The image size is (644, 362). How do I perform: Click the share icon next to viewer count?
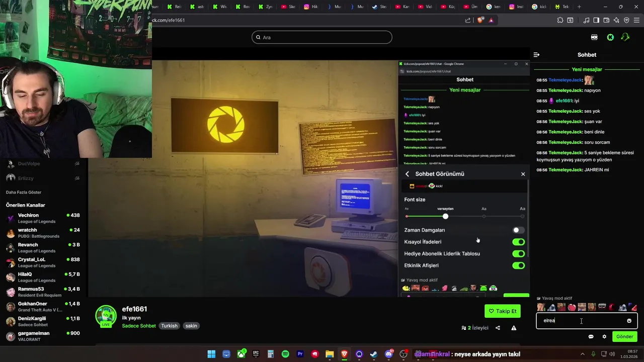498,328
